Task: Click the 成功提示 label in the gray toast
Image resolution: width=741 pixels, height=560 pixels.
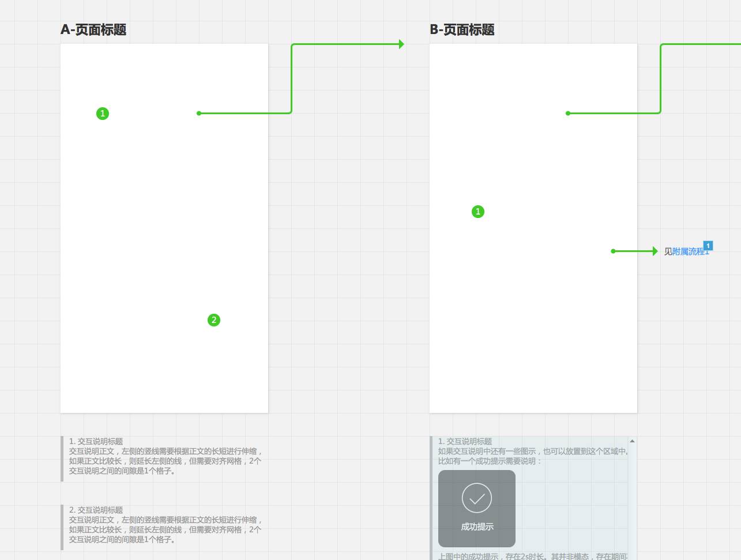Action: click(x=477, y=527)
